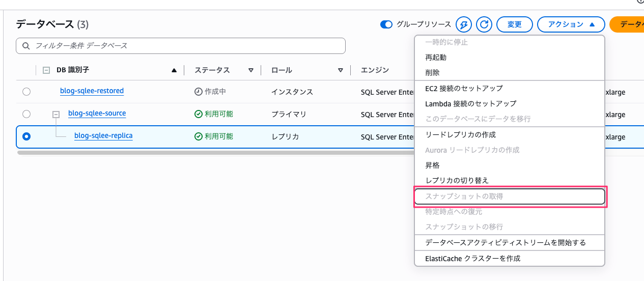Click the orange データベース create button
This screenshot has height=281, width=644.
(x=627, y=24)
